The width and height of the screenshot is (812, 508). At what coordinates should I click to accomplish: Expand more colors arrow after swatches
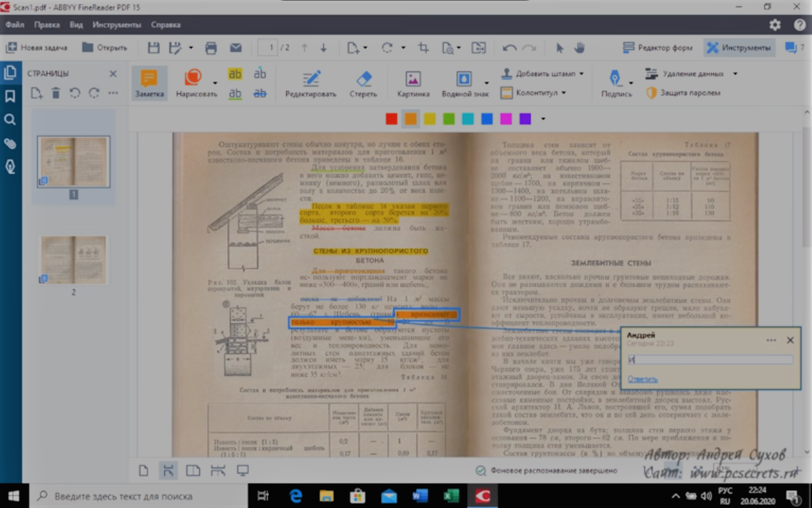(543, 119)
